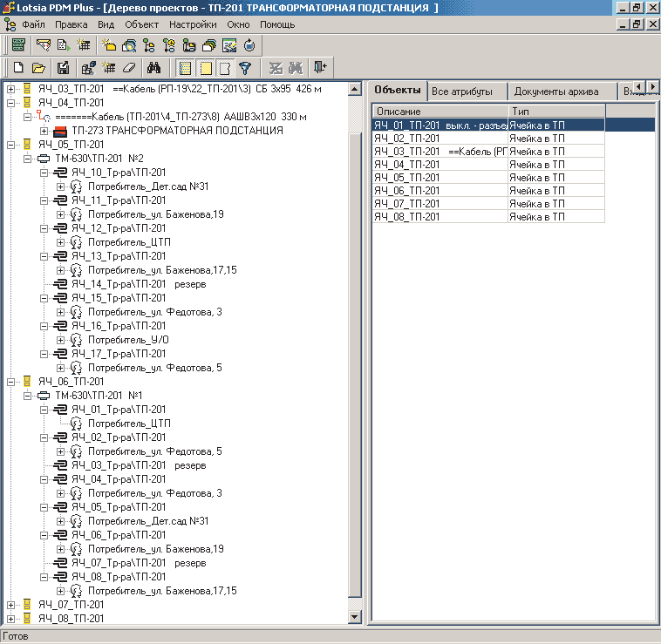Click the new blank document icon

(x=17, y=68)
